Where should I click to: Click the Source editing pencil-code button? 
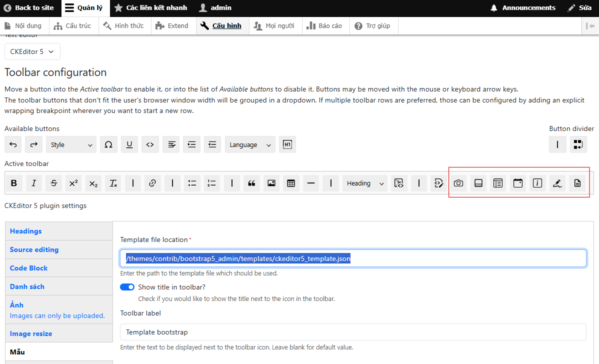pyautogui.click(x=438, y=183)
